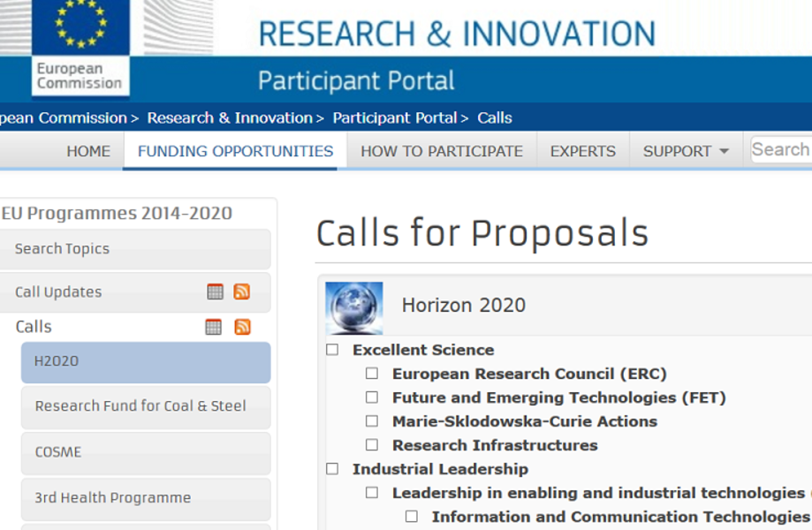Open Research Fund for Coal & Steel
Screen dimensions: 812x530
pos(146,407)
